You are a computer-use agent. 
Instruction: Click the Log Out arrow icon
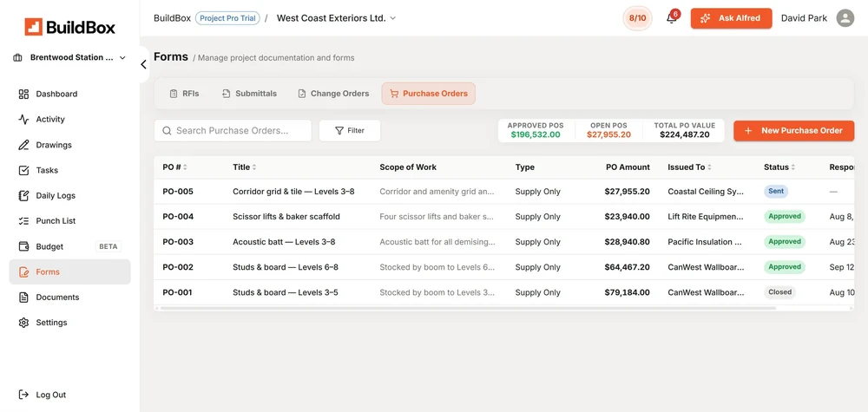[23, 395]
